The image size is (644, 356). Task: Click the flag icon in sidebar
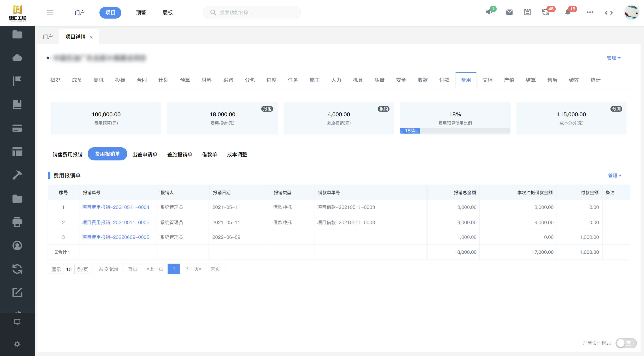(17, 81)
